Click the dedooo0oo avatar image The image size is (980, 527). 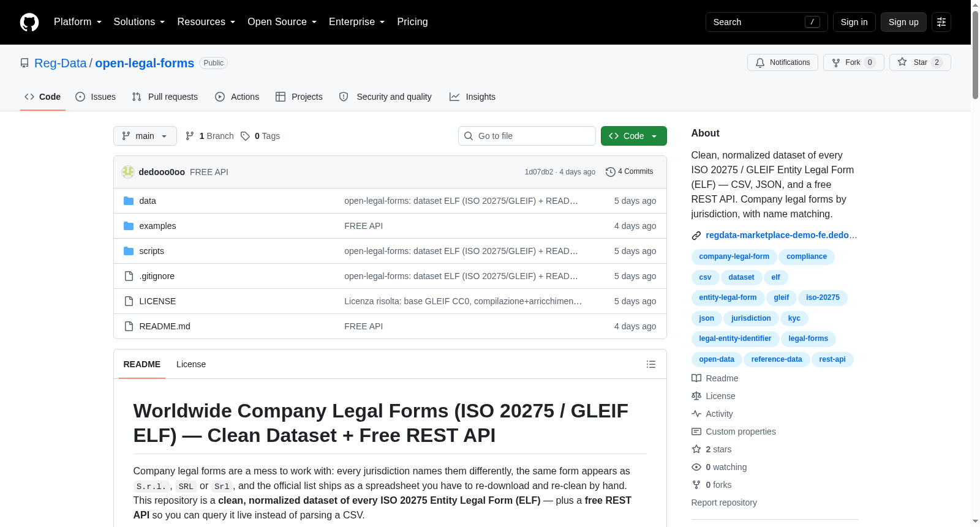coord(128,172)
